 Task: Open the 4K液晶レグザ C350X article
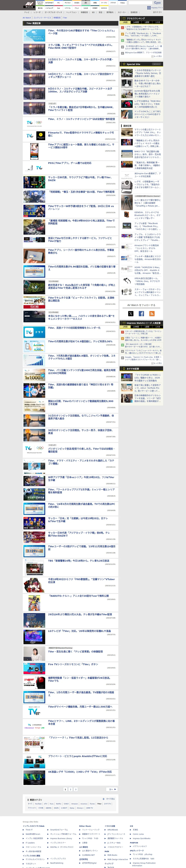click(80, 772)
